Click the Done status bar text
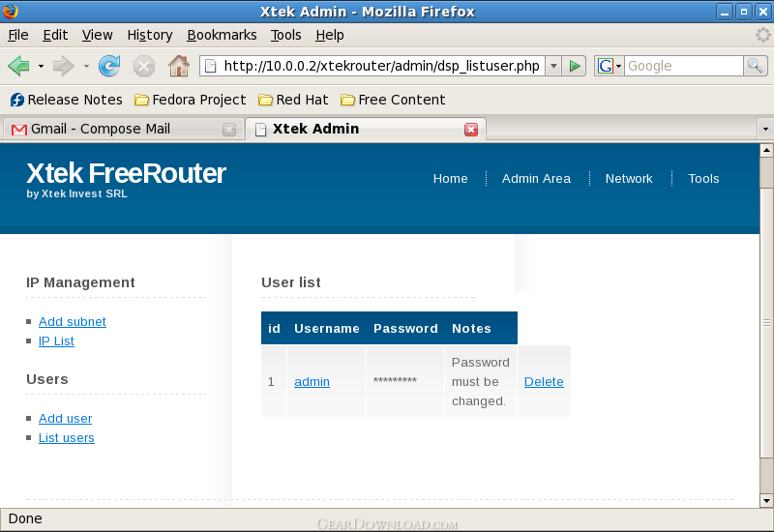Viewport: 774px width, 532px height. [x=25, y=518]
